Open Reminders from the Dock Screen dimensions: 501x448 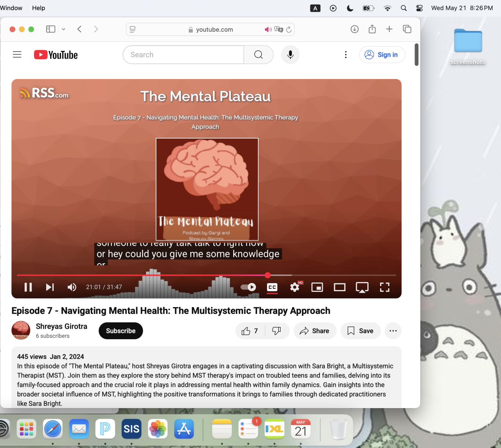[x=248, y=429]
